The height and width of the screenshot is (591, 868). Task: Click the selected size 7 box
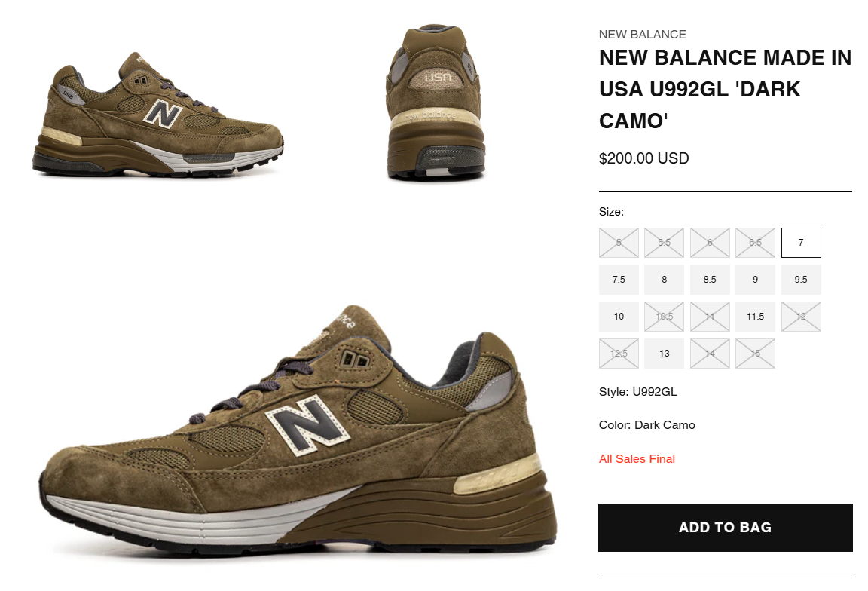tap(801, 243)
